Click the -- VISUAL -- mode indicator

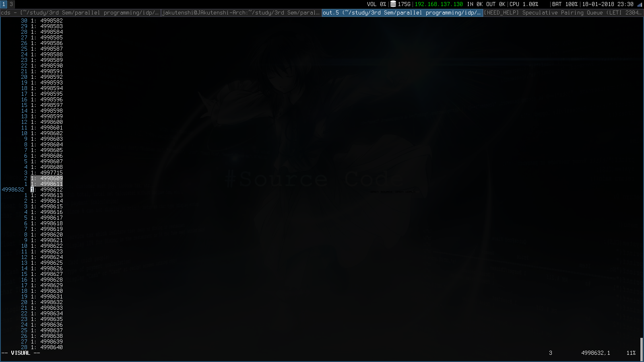21,353
